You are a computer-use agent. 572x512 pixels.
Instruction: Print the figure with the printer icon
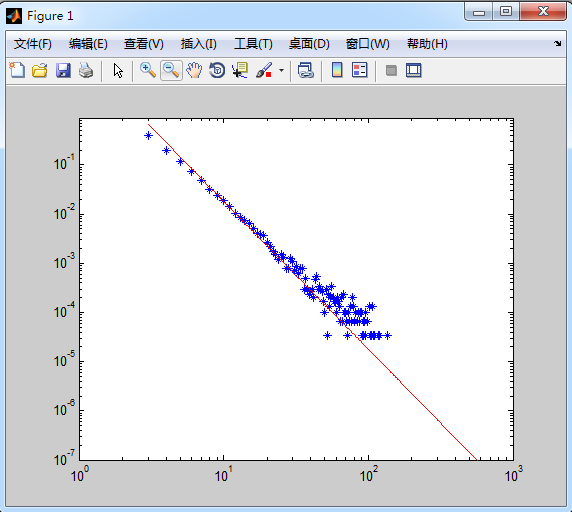[86, 70]
